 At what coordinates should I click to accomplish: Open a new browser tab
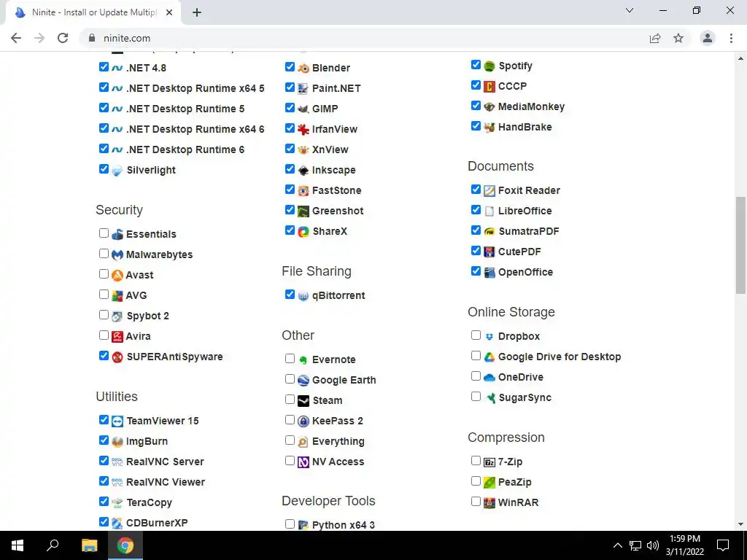pyautogui.click(x=197, y=13)
